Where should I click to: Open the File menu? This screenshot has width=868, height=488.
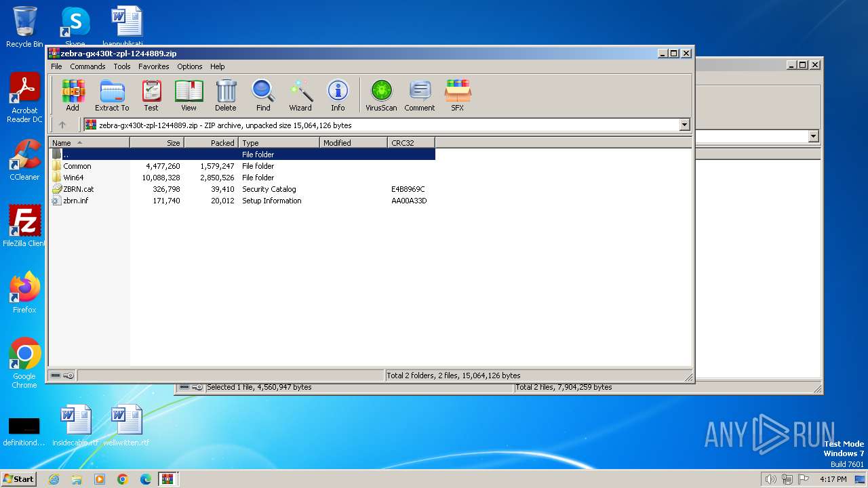click(56, 66)
